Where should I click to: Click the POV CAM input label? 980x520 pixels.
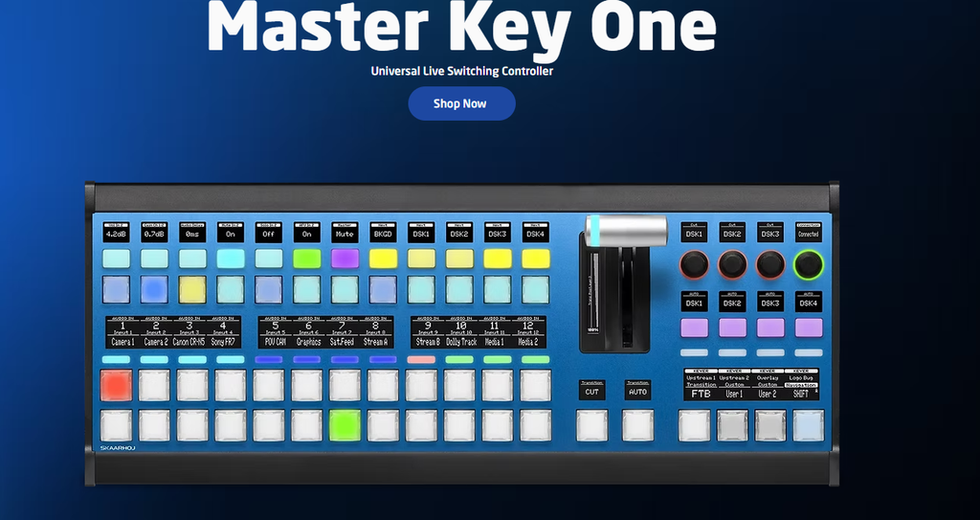pyautogui.click(x=275, y=342)
